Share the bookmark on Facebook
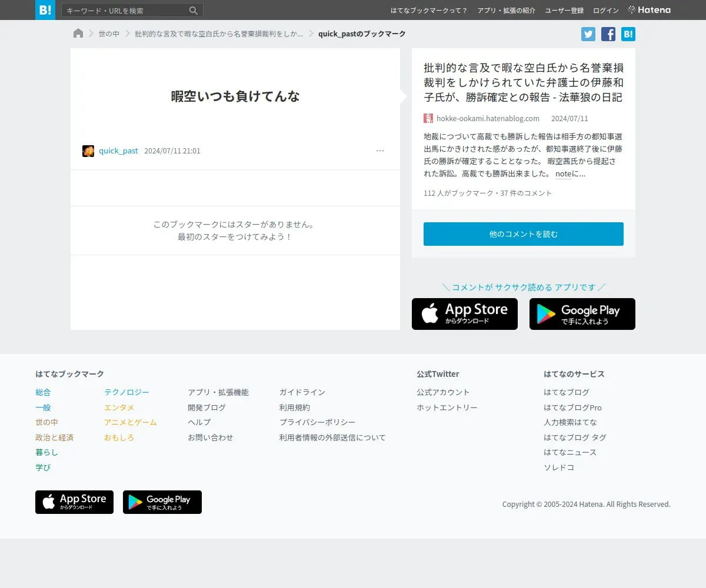 608,34
